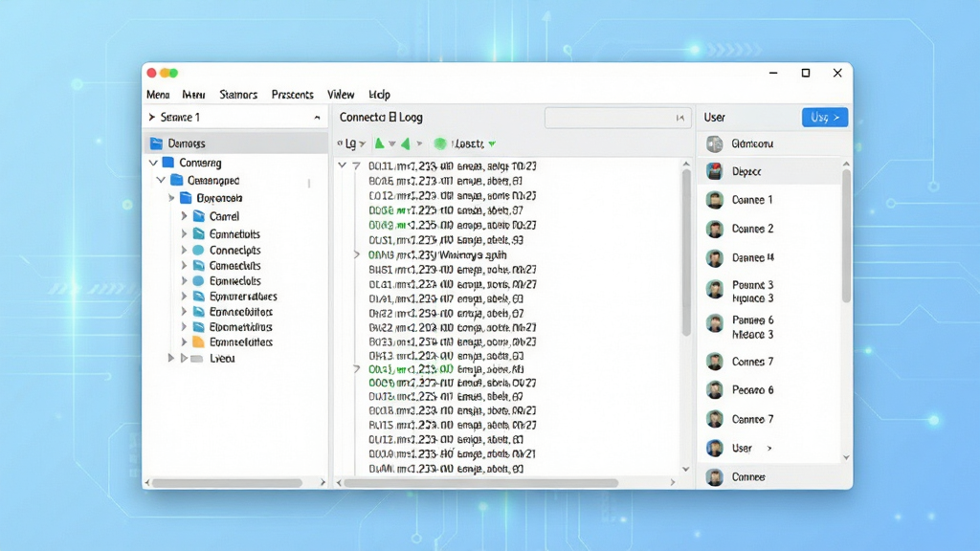Open the Help menu
Viewport: 980px width, 551px height.
coord(379,95)
